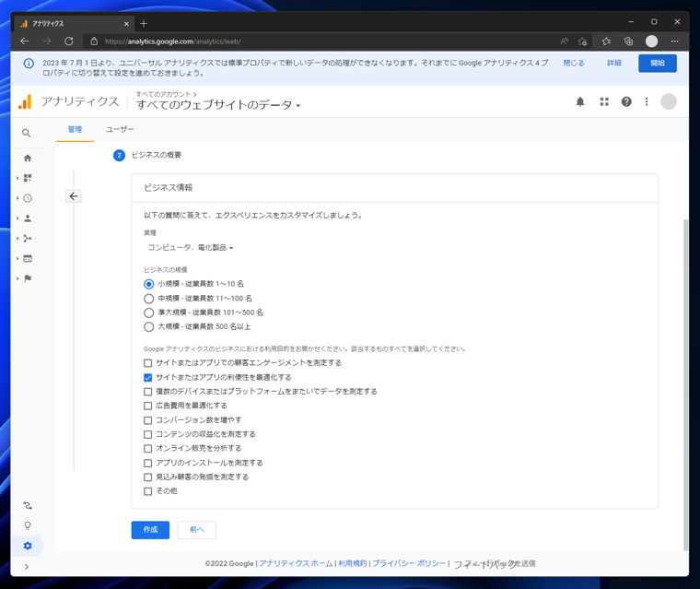
Task: Open the browser favorites list icon
Action: (x=606, y=41)
